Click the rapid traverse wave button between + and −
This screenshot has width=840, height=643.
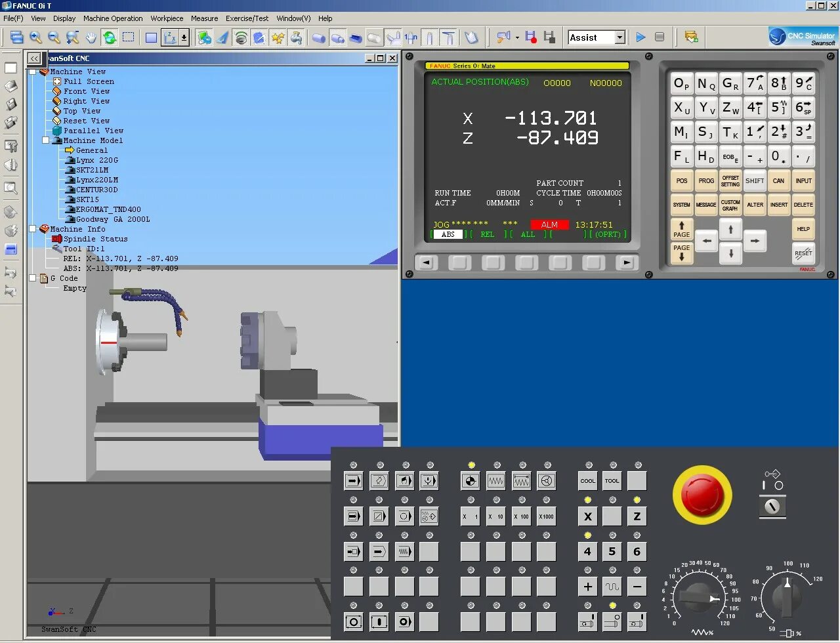[x=612, y=587]
